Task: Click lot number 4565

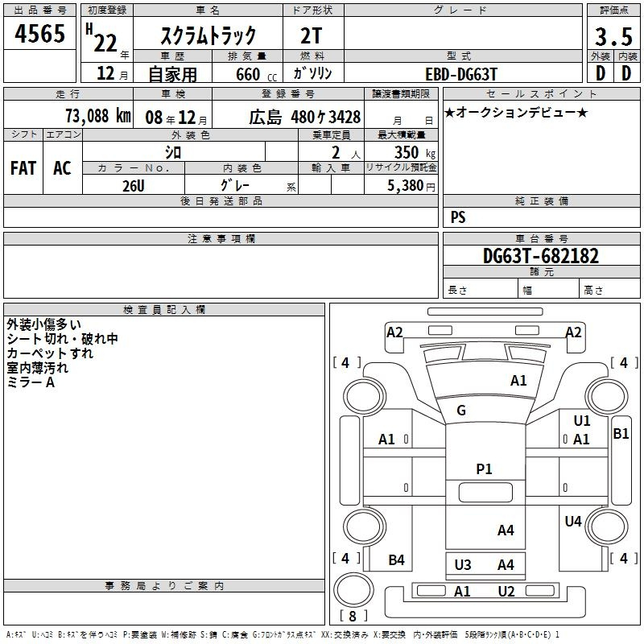Action: (40, 35)
